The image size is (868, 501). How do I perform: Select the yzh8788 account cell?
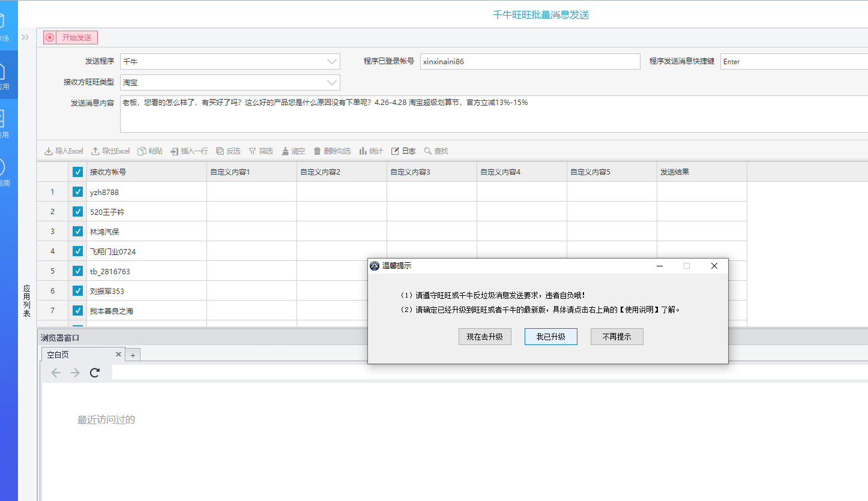click(146, 192)
